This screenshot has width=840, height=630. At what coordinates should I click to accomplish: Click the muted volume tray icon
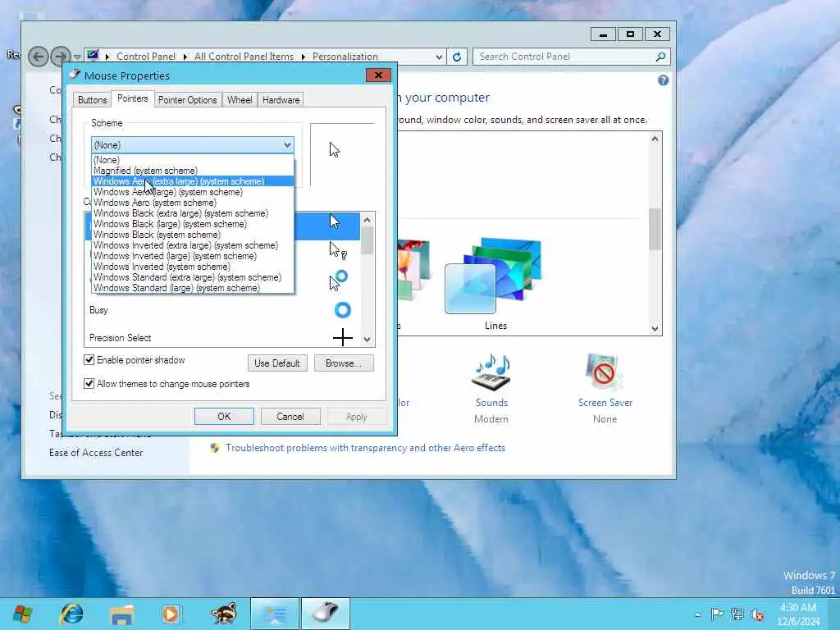click(757, 614)
